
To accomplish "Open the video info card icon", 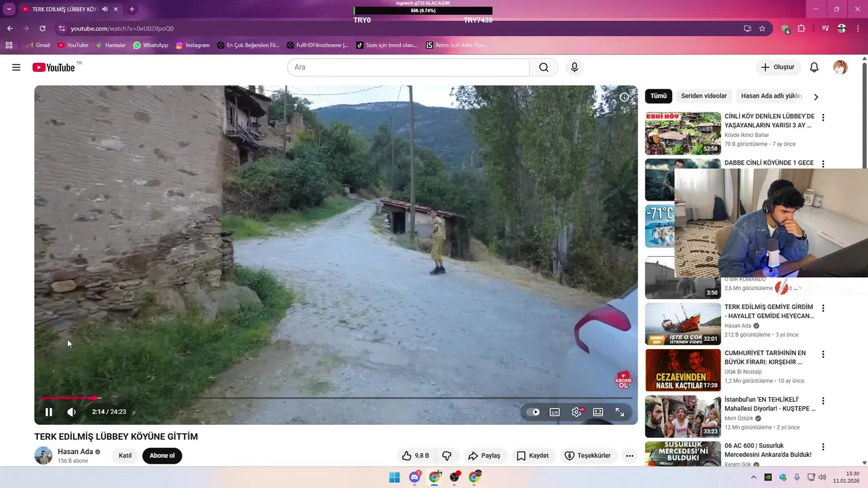I will coord(624,97).
